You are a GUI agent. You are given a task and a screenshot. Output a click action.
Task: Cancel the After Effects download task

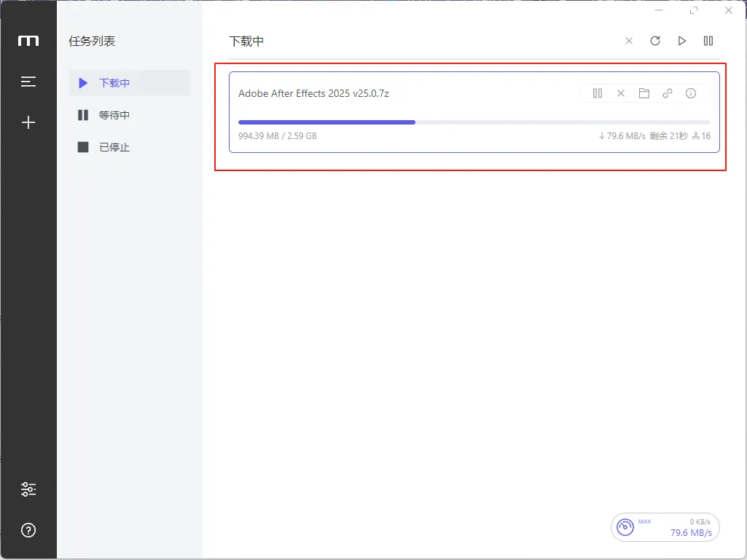[621, 93]
